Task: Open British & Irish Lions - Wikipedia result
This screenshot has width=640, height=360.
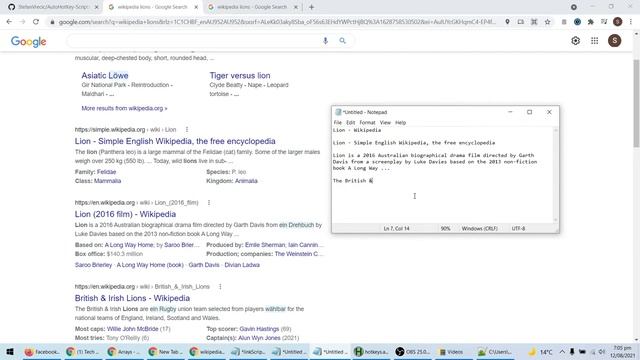Action: click(x=132, y=298)
